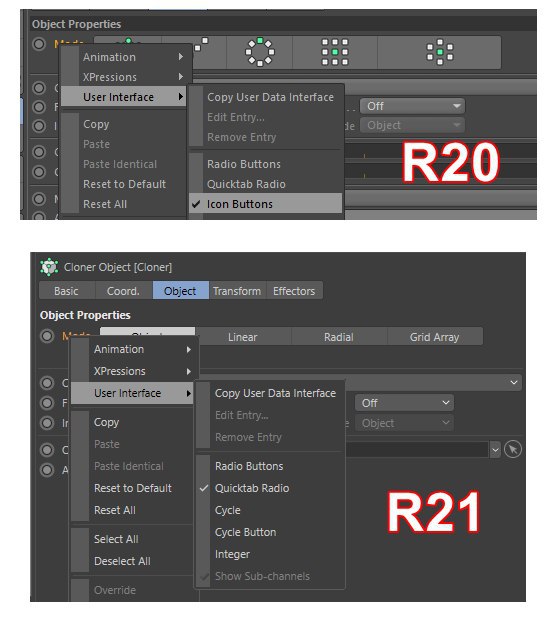This screenshot has width=558, height=625.
Task: Select Grid Array mode quicktab in R21
Action: [x=434, y=337]
